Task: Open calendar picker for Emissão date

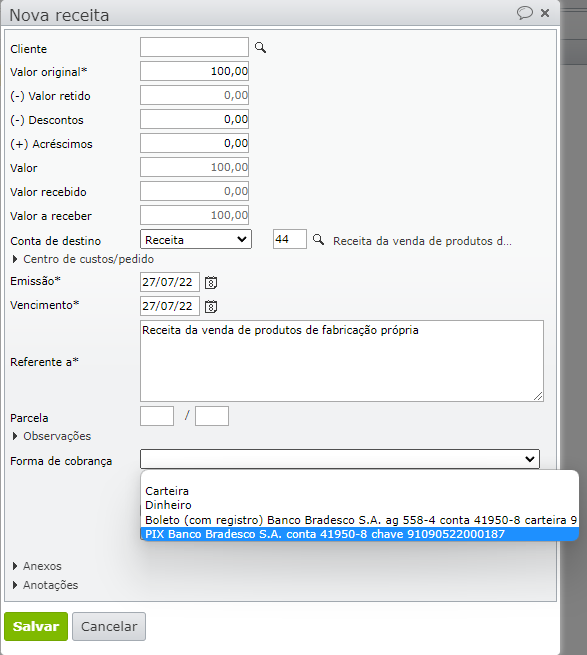Action: [211, 282]
